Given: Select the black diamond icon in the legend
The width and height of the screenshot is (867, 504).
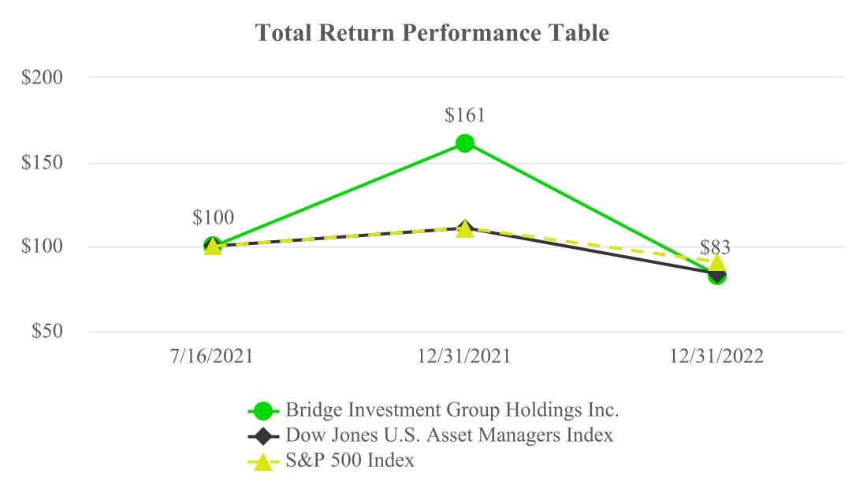Looking at the screenshot, I should pyautogui.click(x=263, y=435).
